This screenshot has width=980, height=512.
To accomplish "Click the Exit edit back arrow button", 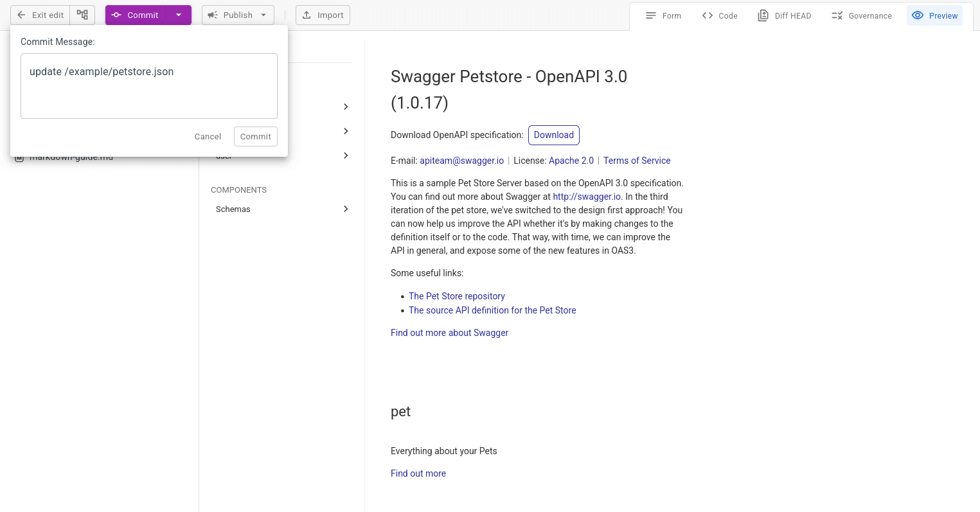I will tap(40, 15).
